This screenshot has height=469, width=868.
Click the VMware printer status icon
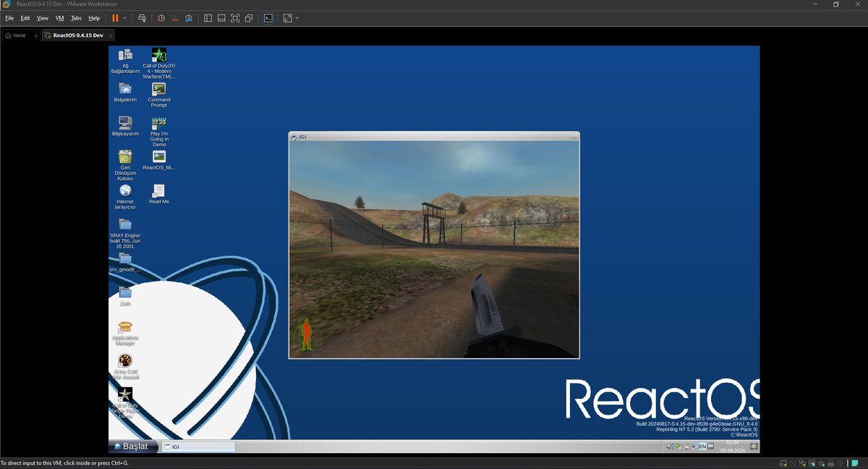coord(830,463)
